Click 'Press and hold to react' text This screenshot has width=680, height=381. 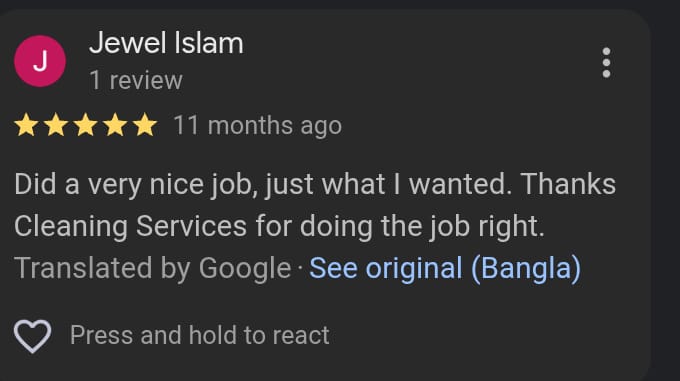200,335
